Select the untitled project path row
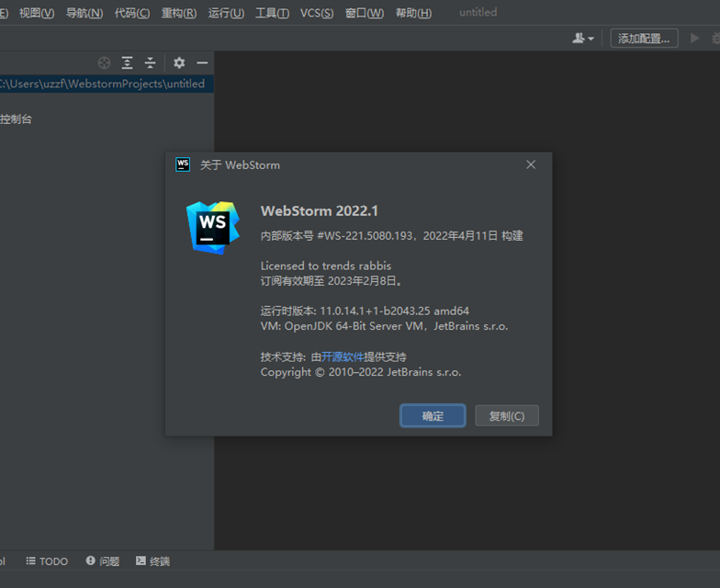 [107, 84]
